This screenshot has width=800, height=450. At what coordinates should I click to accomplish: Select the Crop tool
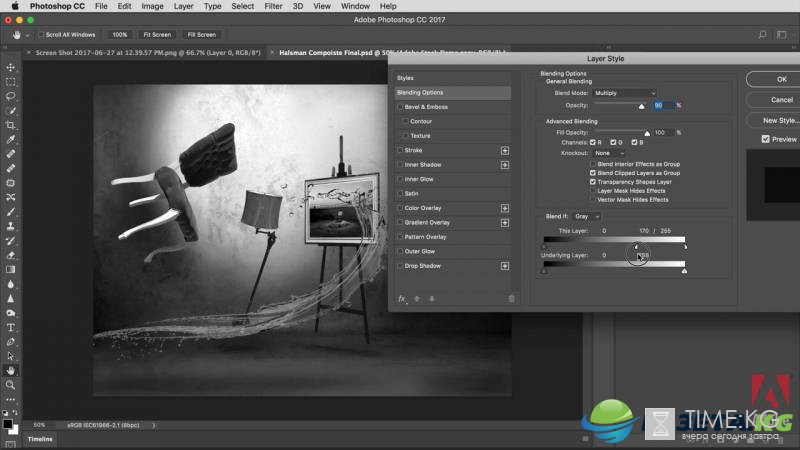point(10,125)
